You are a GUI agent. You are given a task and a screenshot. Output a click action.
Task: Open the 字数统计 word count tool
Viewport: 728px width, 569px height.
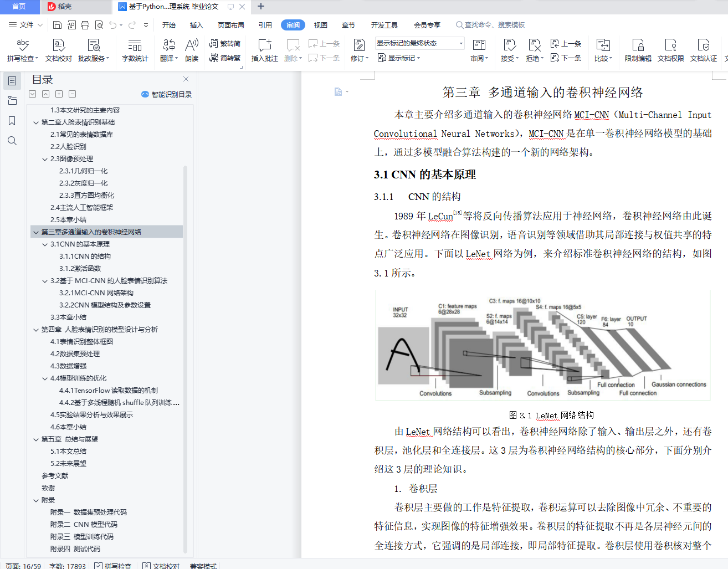tap(135, 50)
